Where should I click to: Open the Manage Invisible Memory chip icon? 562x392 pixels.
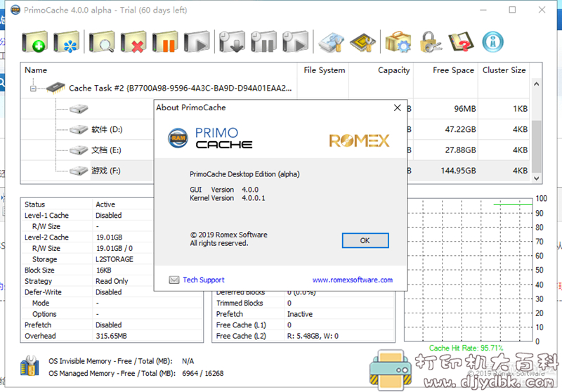click(x=362, y=43)
